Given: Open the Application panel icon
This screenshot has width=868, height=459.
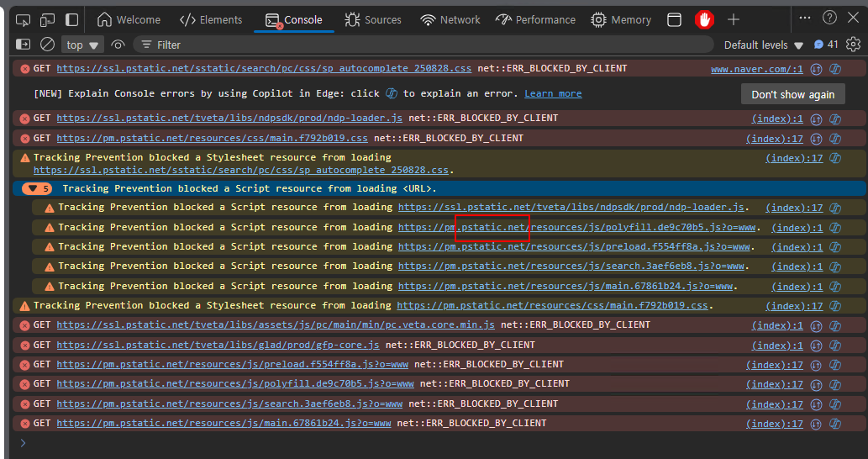Looking at the screenshot, I should click(674, 20).
